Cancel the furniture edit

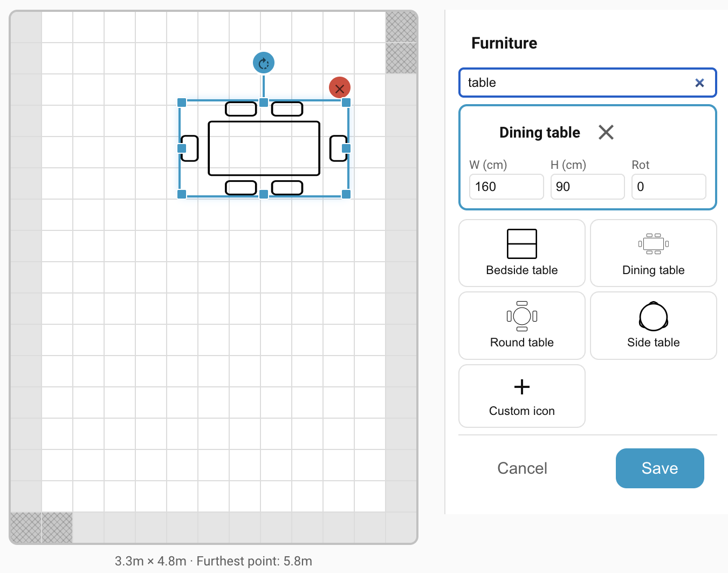[522, 468]
